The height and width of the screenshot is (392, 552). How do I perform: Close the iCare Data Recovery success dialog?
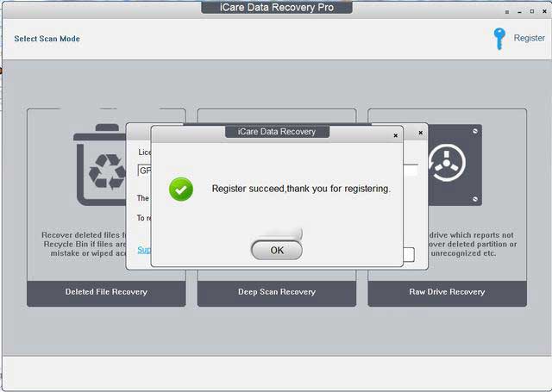click(x=395, y=135)
